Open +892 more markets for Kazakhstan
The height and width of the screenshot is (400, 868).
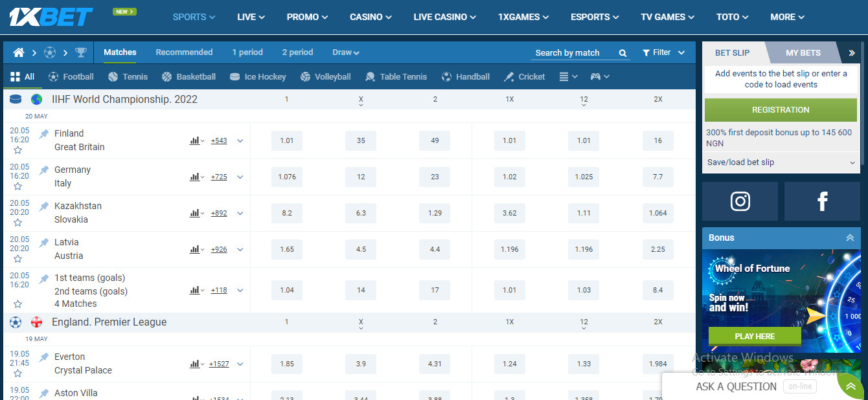219,213
